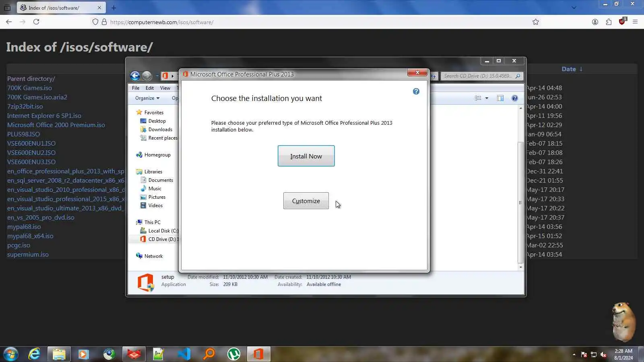Open the Windows Start menu

[11, 354]
